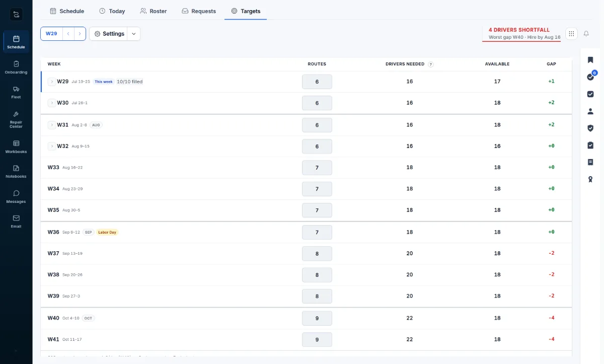Click the W34 routes field
Viewport: 604px width, 364px height.
(317, 189)
